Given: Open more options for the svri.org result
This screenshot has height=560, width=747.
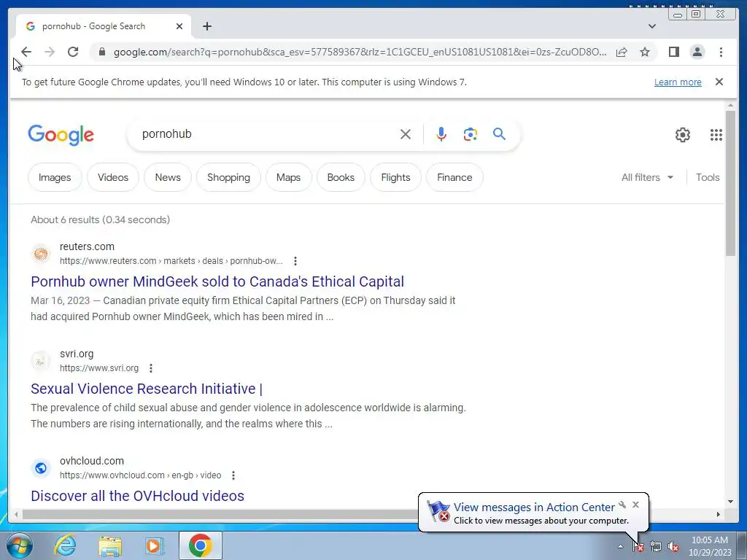Looking at the screenshot, I should point(151,368).
